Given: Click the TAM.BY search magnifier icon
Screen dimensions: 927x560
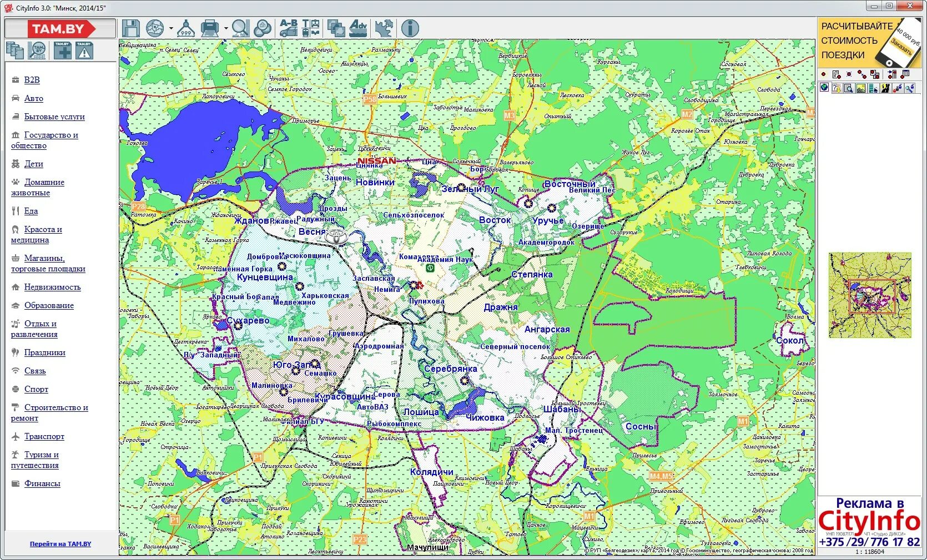Looking at the screenshot, I should coord(38,51).
